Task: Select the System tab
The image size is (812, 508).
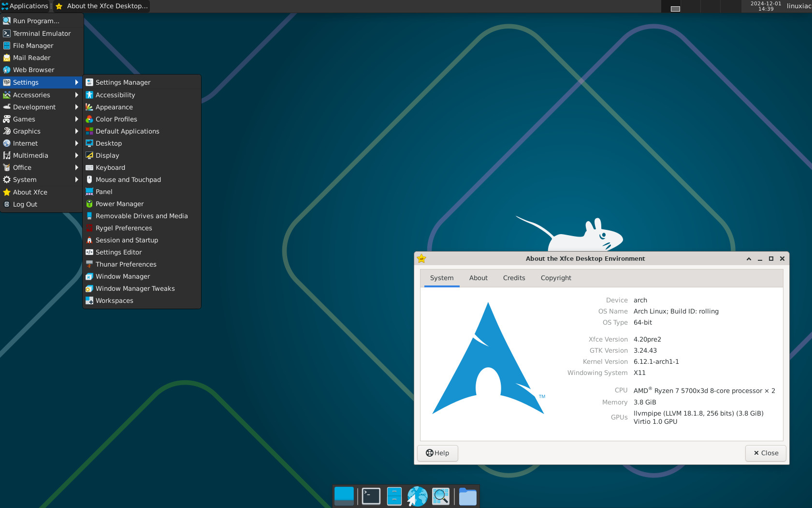Action: [x=442, y=278]
